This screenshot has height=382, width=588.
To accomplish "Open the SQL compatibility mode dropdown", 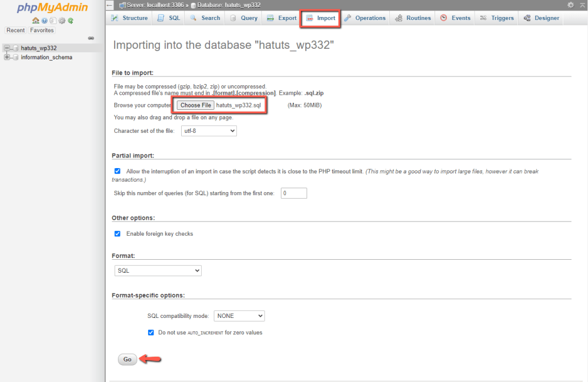I will (x=239, y=316).
